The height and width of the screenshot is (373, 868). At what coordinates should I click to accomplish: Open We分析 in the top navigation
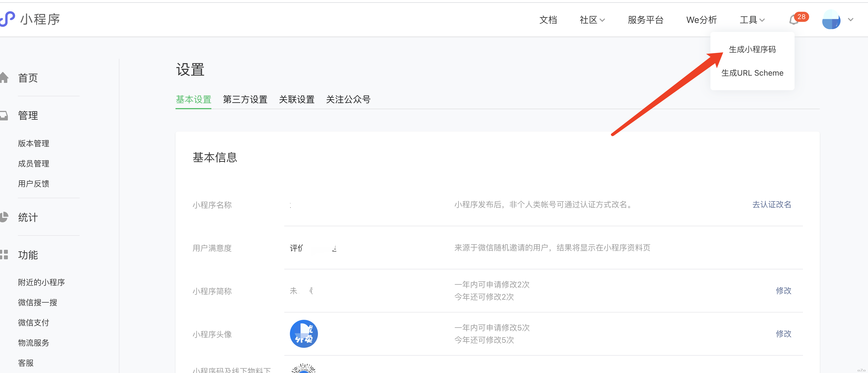[x=701, y=20]
